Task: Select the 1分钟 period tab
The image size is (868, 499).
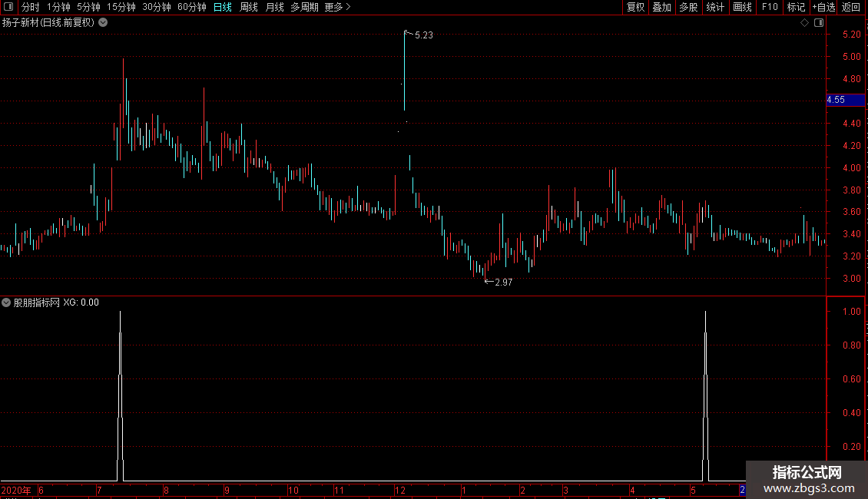Action: tap(58, 7)
